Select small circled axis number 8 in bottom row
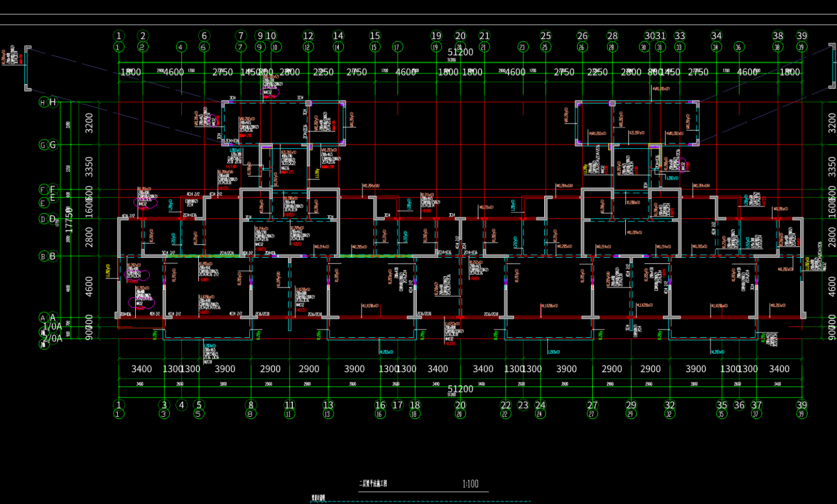837x504 pixels. (x=250, y=414)
